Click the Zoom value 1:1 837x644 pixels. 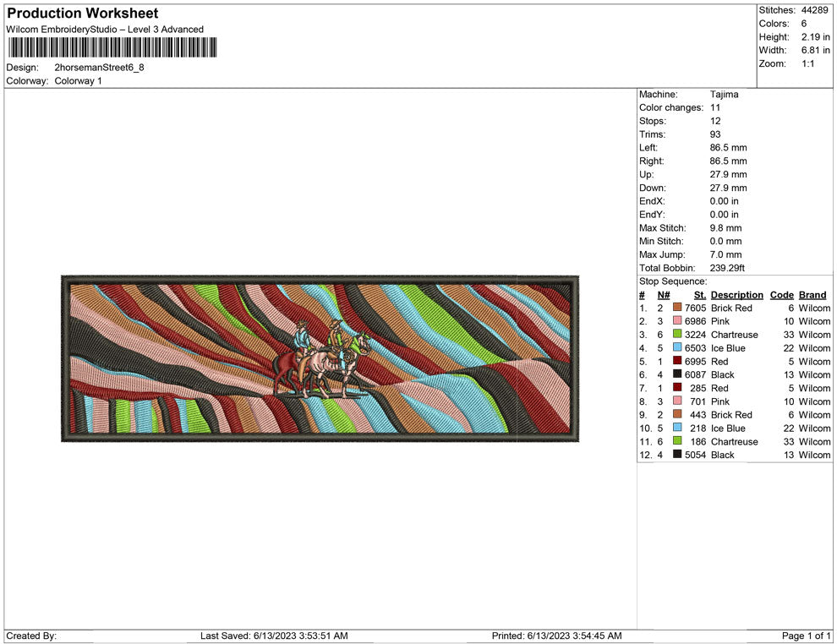[807, 63]
